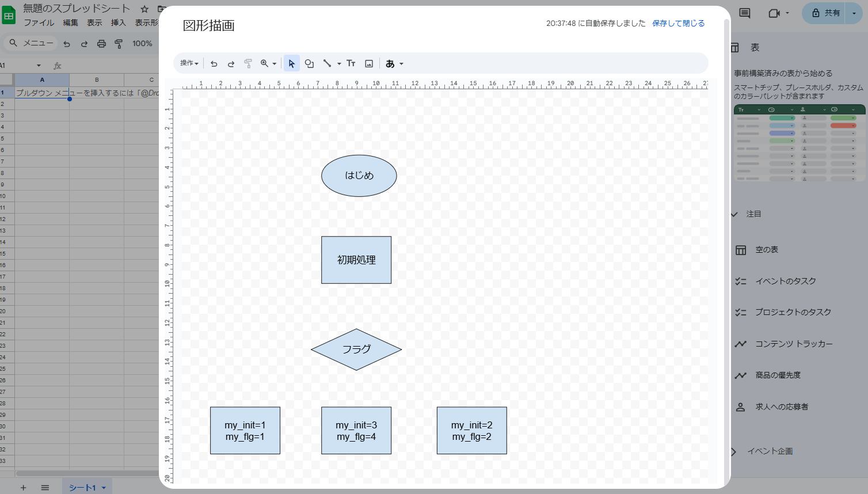The height and width of the screenshot is (494, 868).
Task: Select the my_init=3 box
Action: point(356,431)
